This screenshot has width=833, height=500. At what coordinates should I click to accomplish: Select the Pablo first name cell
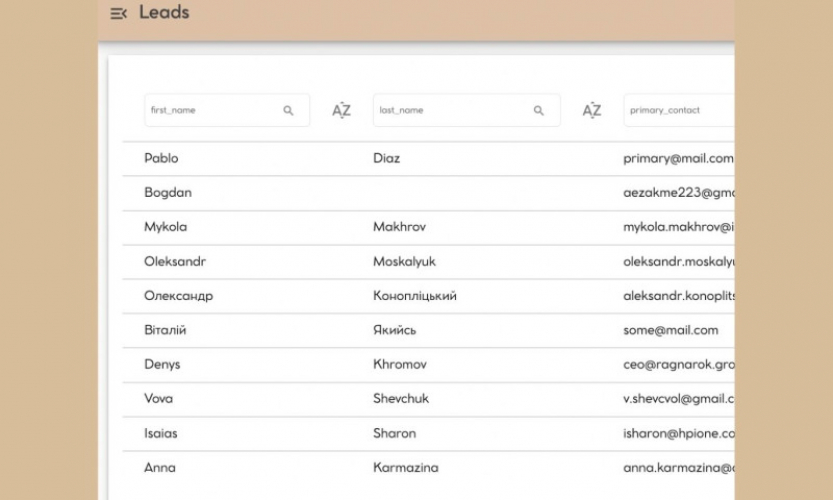tap(161, 158)
